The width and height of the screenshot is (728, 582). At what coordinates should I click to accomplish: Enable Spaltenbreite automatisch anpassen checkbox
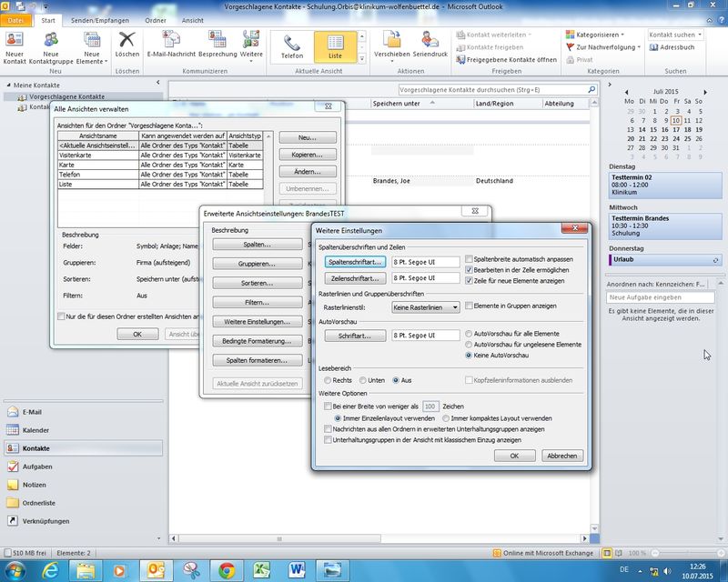(470, 259)
